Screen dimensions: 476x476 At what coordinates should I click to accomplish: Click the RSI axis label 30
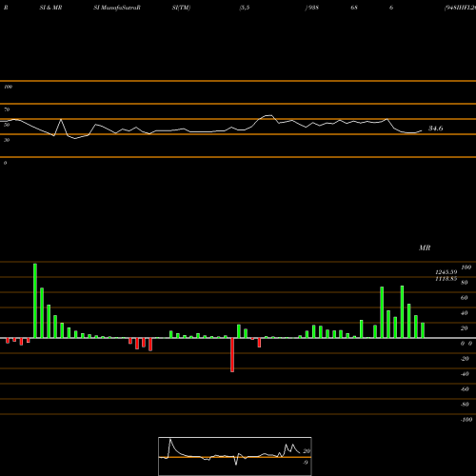tap(7, 140)
